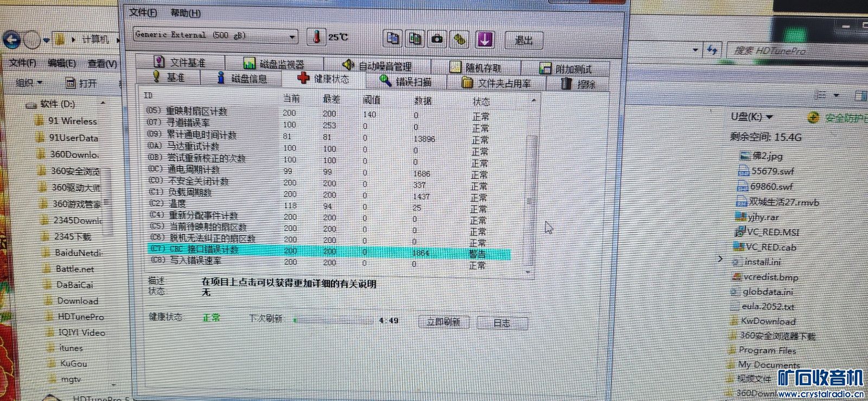Open the 帮助(H) menu in HD Tune
868x401 pixels.
tap(186, 13)
